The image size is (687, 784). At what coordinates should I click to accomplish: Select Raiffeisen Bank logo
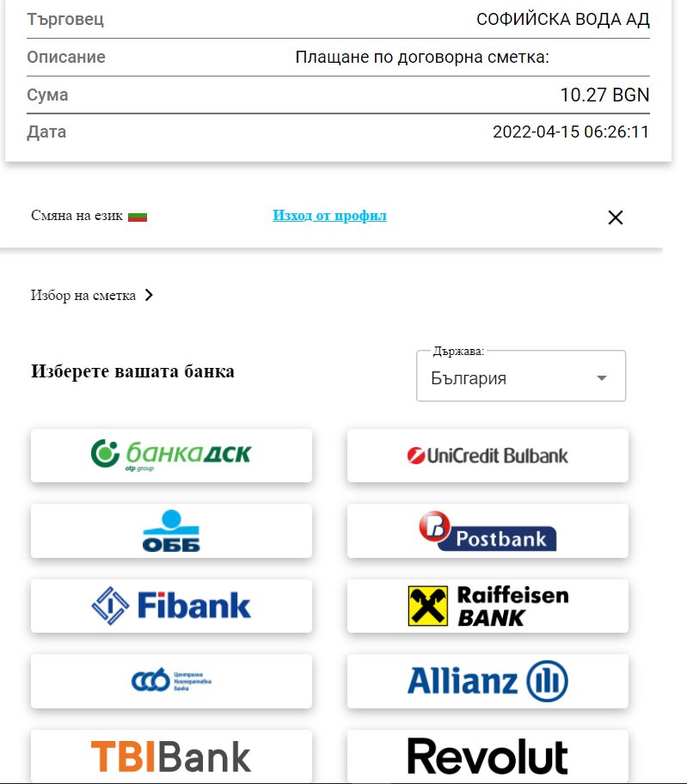pyautogui.click(x=488, y=605)
